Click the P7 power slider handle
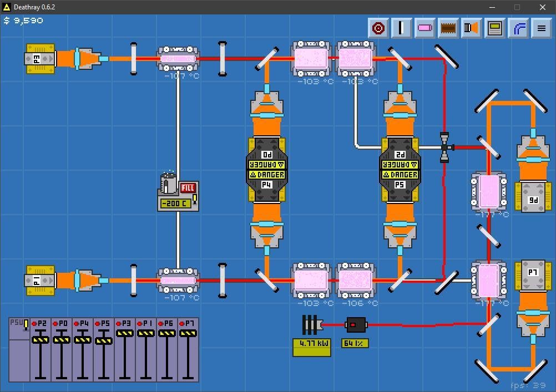556x392 pixels. (x=188, y=333)
